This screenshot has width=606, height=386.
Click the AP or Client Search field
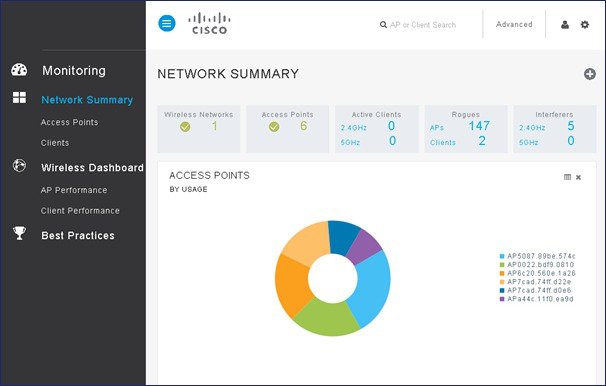423,25
